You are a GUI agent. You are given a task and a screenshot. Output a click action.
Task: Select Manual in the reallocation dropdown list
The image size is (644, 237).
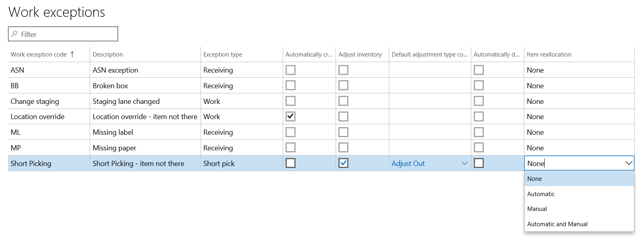click(x=537, y=209)
